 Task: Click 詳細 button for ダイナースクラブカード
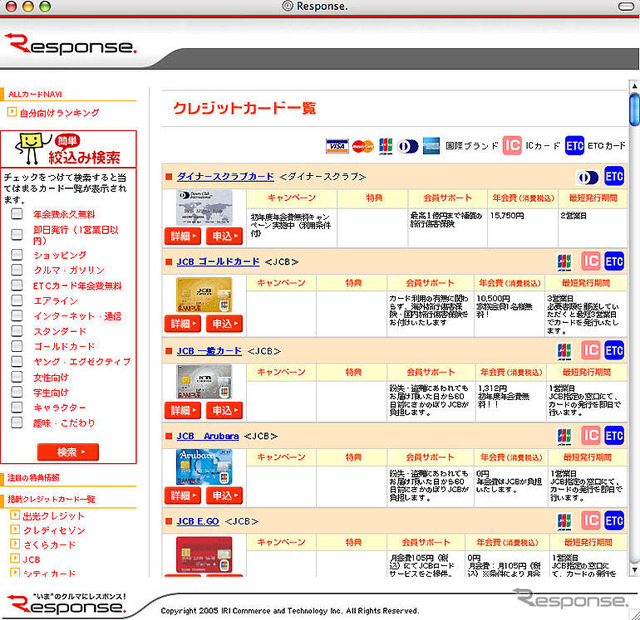click(182, 236)
